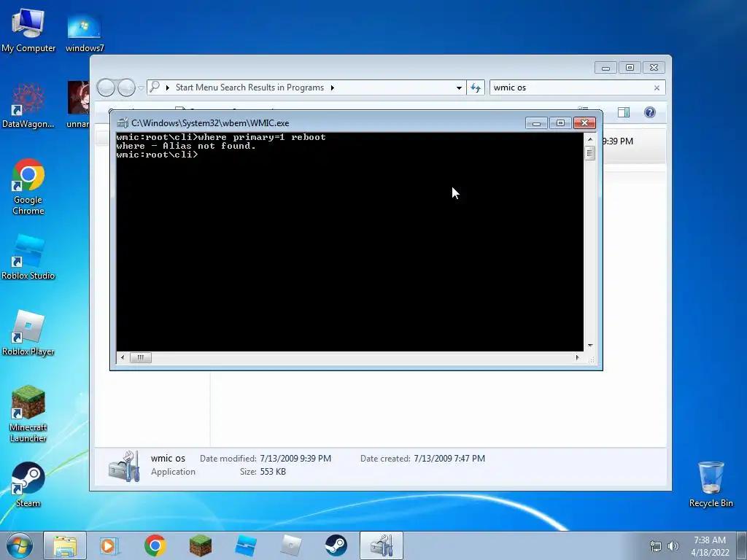Click the volume speaker tray icon
This screenshot has height=560, width=747.
[x=673, y=546]
